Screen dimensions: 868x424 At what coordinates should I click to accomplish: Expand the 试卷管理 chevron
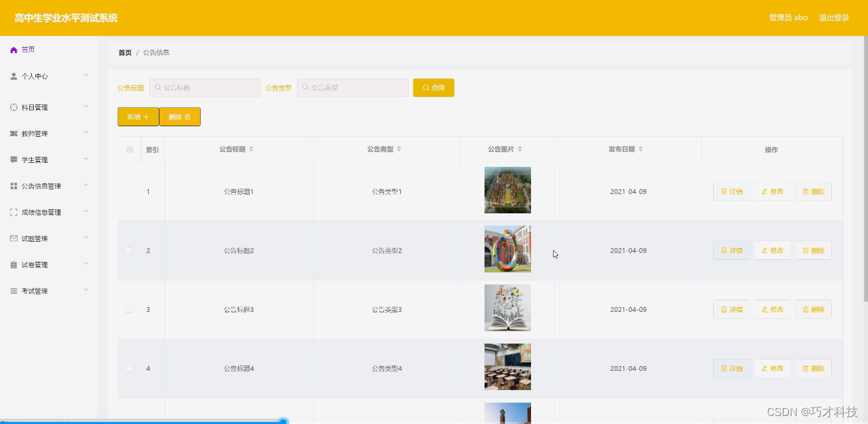[86, 264]
